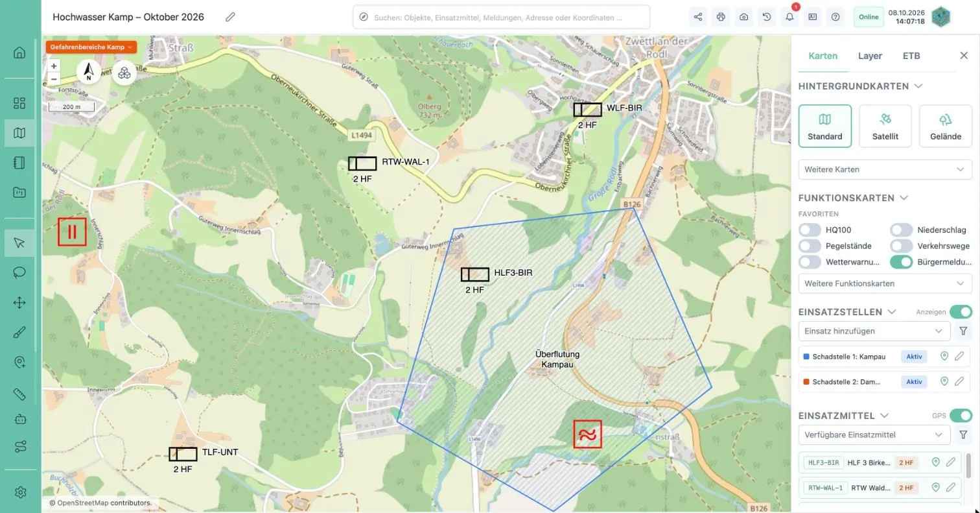Open notifications bell with red badge
The height and width of the screenshot is (513, 980).
tap(789, 17)
